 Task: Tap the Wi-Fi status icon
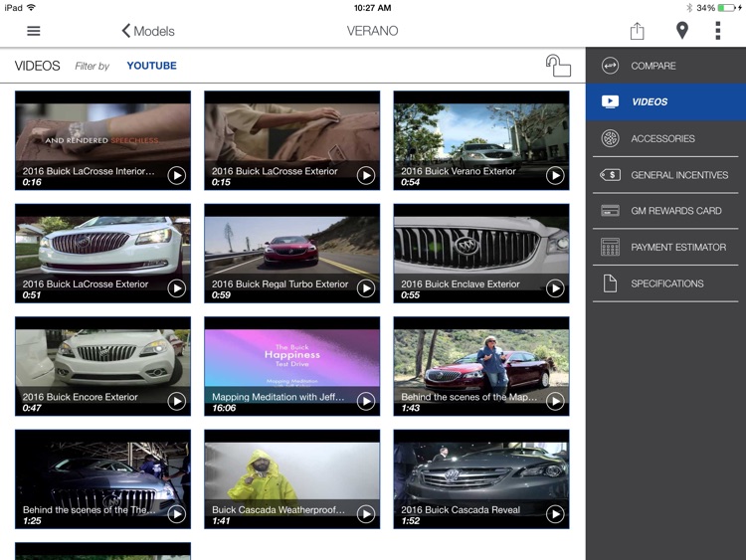point(32,8)
